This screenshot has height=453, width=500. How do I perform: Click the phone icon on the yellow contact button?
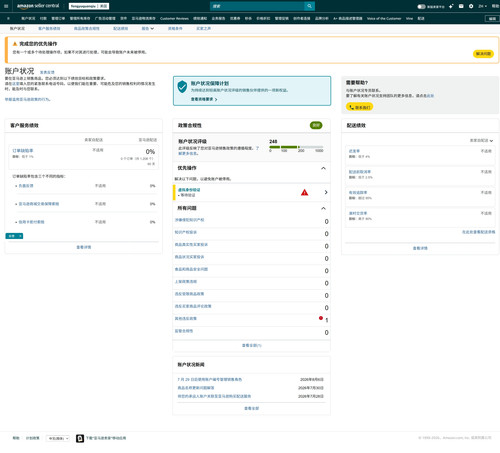pyautogui.click(x=351, y=107)
